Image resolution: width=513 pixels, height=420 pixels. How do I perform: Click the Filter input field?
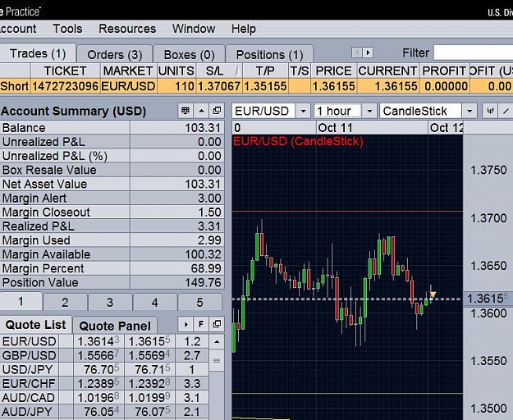click(473, 52)
